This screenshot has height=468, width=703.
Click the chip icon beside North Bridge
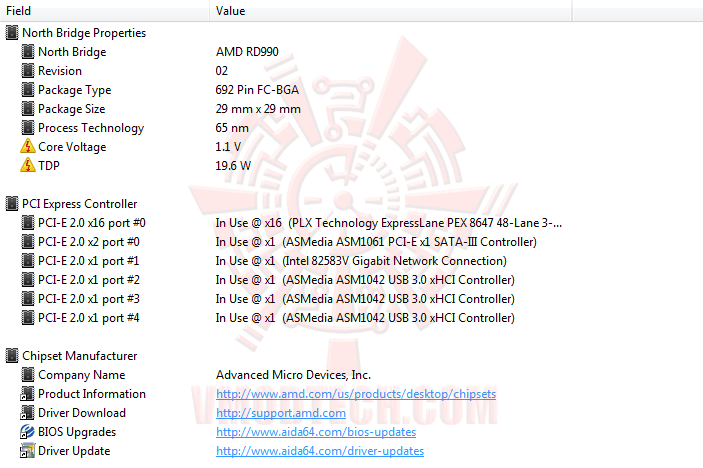point(28,52)
